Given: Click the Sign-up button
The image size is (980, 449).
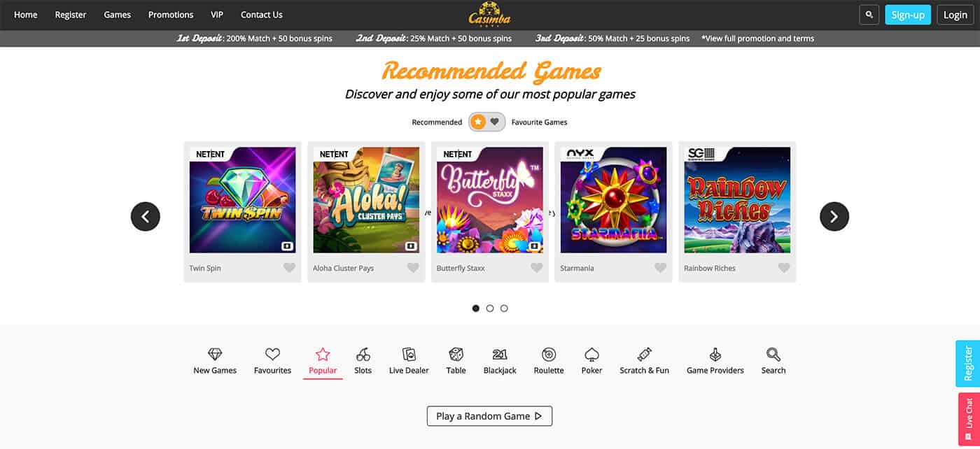Looking at the screenshot, I should [x=908, y=15].
